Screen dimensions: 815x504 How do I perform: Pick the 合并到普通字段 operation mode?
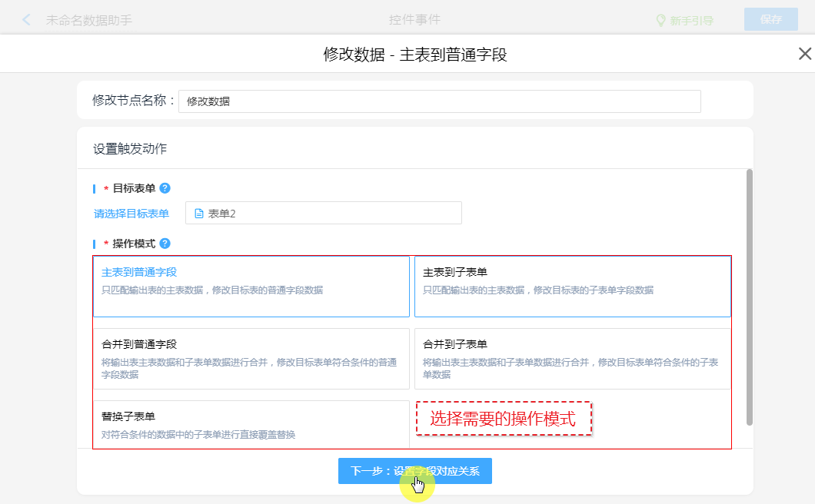251,359
